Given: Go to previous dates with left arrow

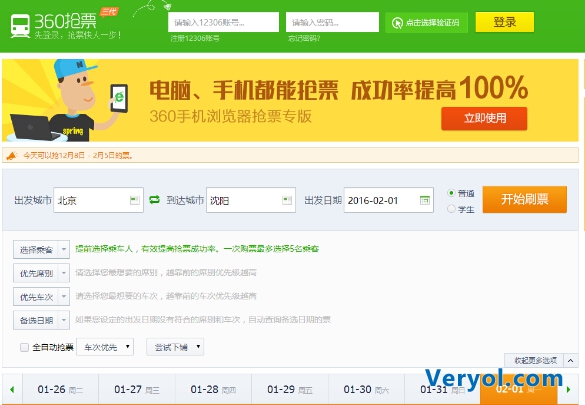Looking at the screenshot, I should (x=12, y=389).
